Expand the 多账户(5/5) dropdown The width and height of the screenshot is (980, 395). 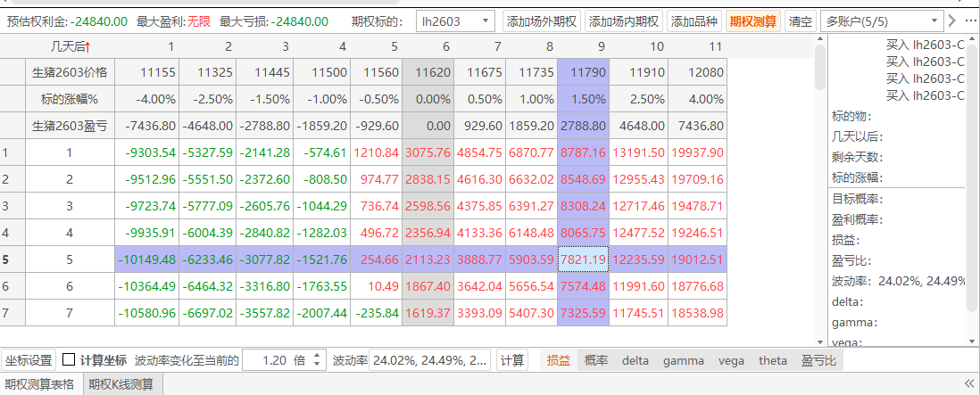[880, 21]
